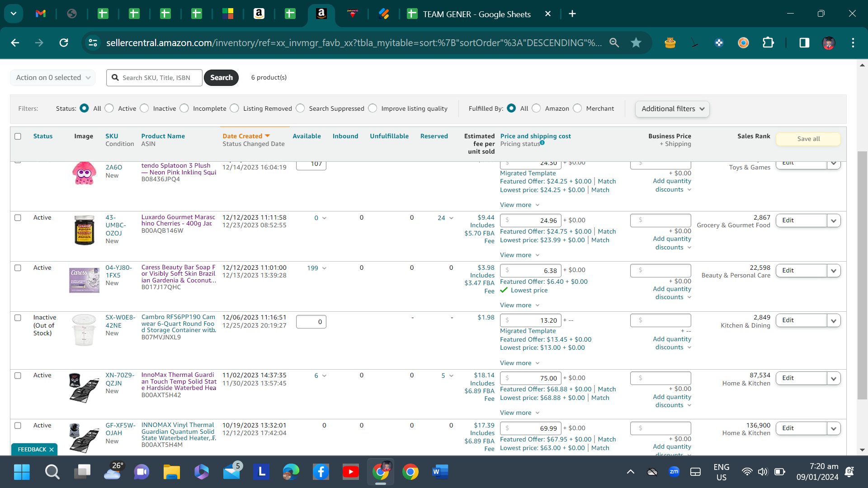The image size is (868, 488).
Task: Sort by Date Created column
Action: coord(246,136)
